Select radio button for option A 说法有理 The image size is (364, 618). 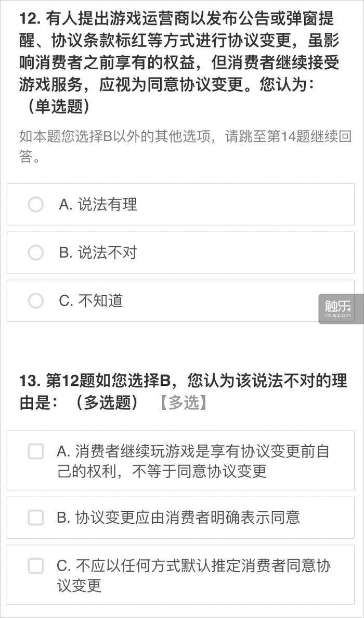(36, 205)
